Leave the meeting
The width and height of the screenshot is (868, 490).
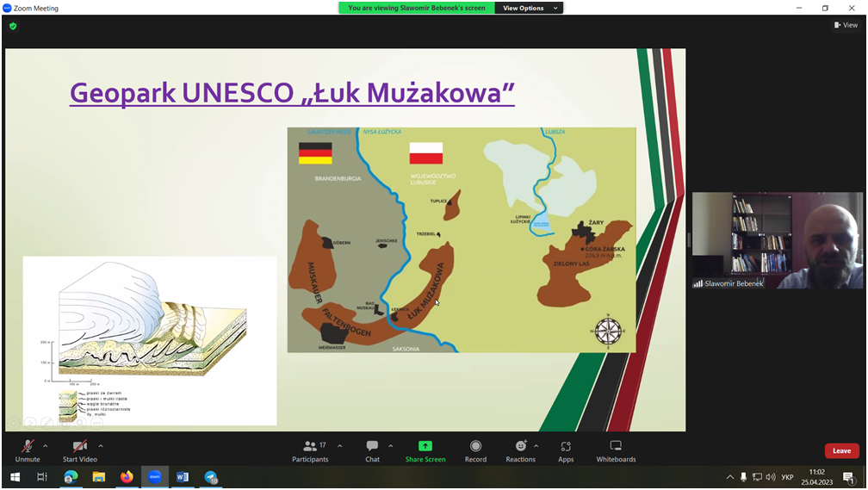click(841, 450)
